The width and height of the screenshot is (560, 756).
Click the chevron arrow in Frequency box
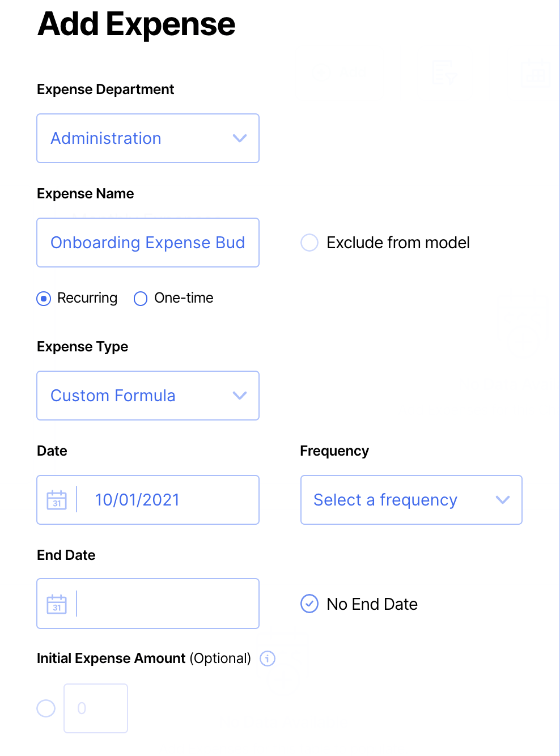pyautogui.click(x=503, y=500)
